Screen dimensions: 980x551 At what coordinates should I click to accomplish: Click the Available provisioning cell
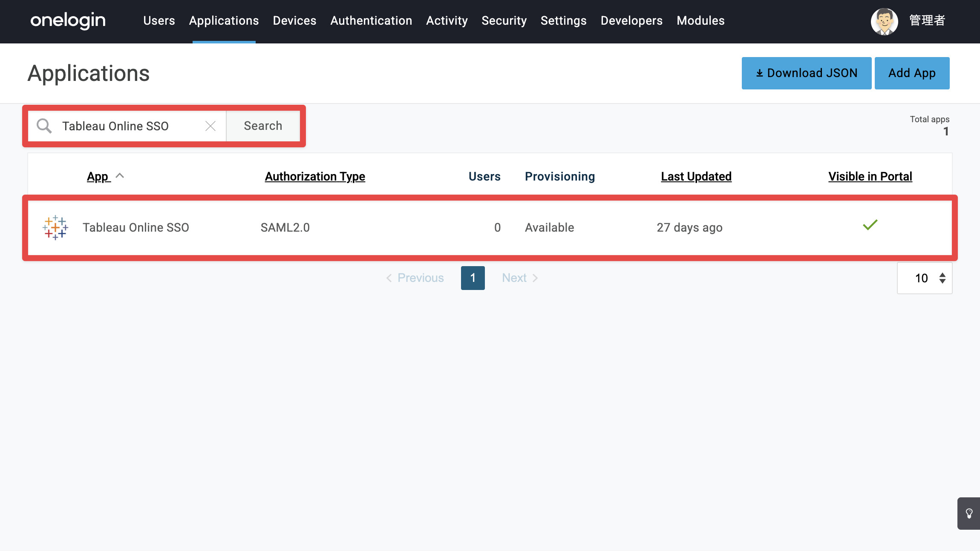point(550,227)
